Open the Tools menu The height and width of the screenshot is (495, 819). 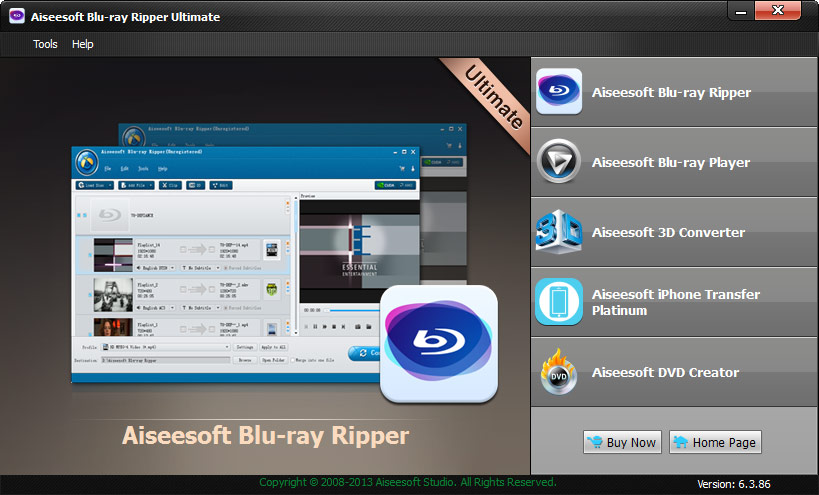click(45, 44)
